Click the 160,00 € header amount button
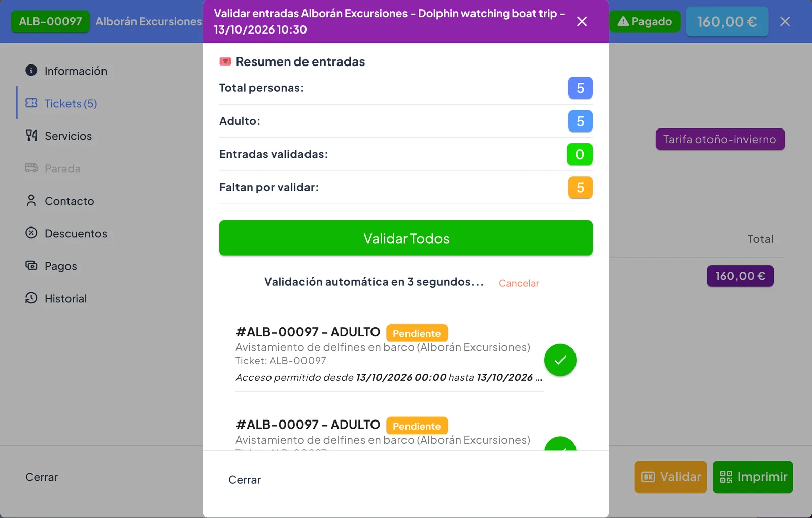This screenshot has height=518, width=812. click(x=727, y=22)
